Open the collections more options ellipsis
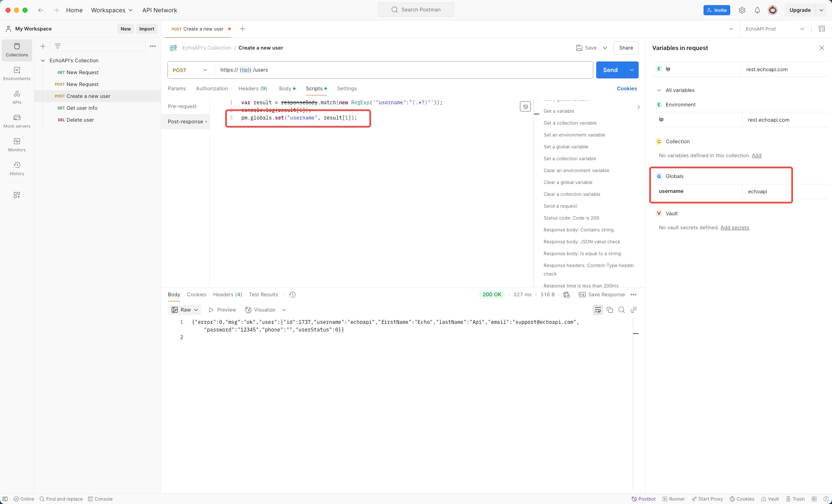 (x=153, y=46)
